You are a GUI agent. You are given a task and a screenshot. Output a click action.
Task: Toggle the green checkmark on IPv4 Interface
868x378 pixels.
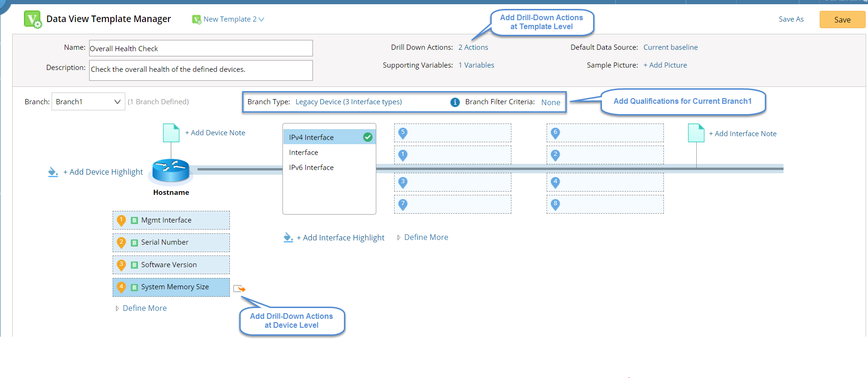click(x=368, y=137)
